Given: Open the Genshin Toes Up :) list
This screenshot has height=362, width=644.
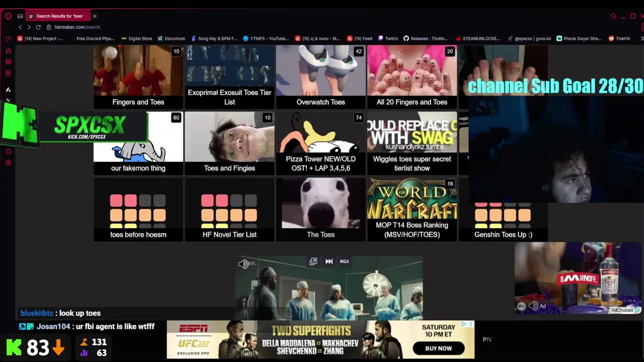Looking at the screenshot, I should (x=503, y=221).
